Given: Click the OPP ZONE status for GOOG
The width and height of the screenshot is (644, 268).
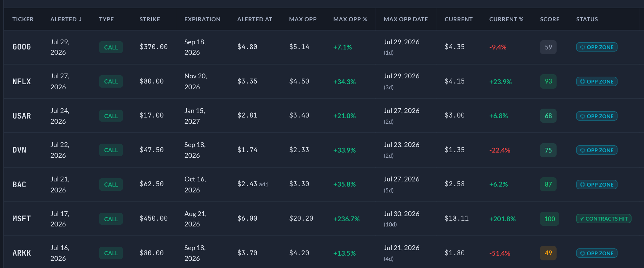Looking at the screenshot, I should coord(597,47).
